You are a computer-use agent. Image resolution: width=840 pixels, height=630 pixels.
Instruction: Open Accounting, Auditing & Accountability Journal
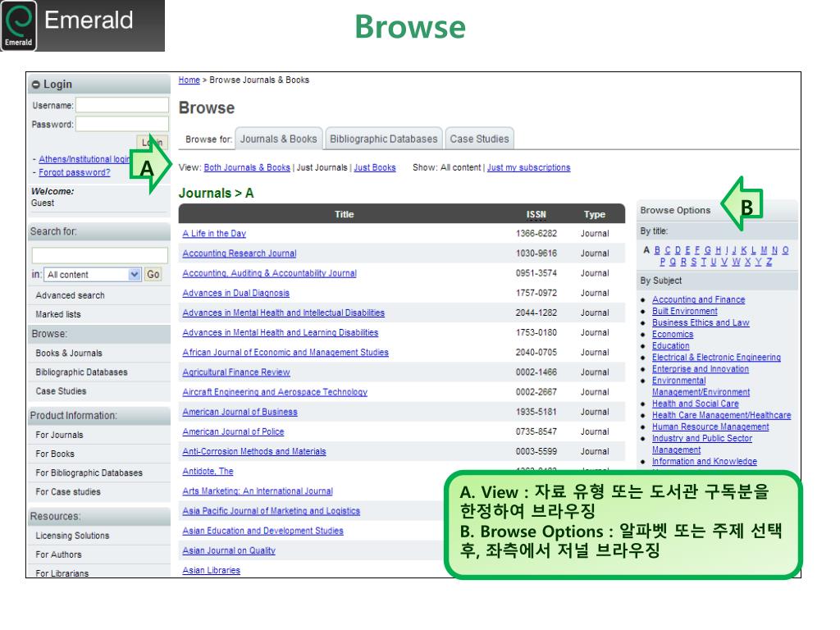pos(269,273)
